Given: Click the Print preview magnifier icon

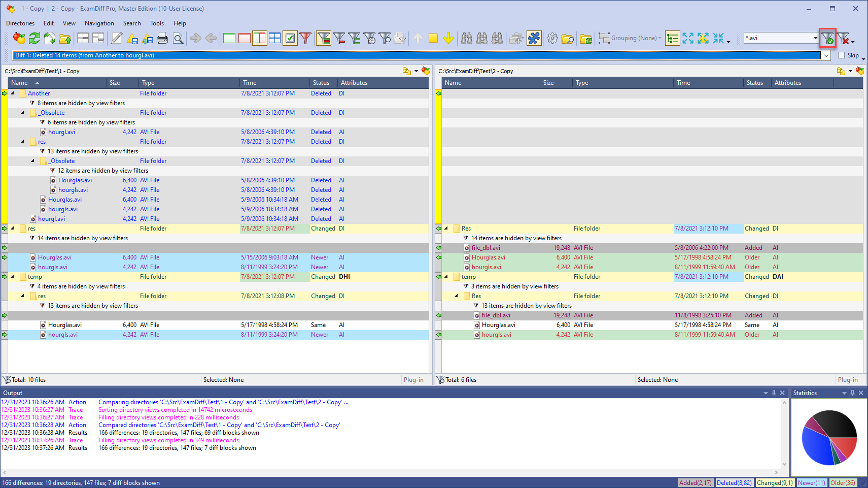Looking at the screenshot, I should pyautogui.click(x=178, y=38).
